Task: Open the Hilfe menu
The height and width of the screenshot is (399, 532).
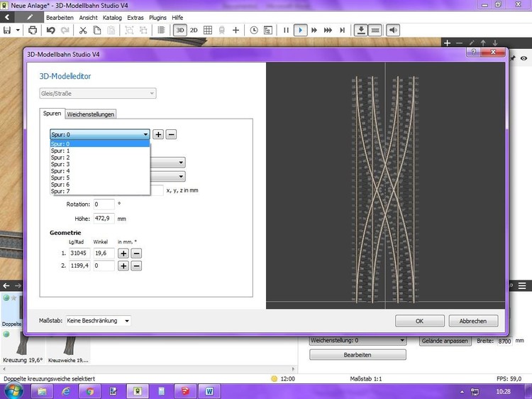Action: click(x=177, y=18)
